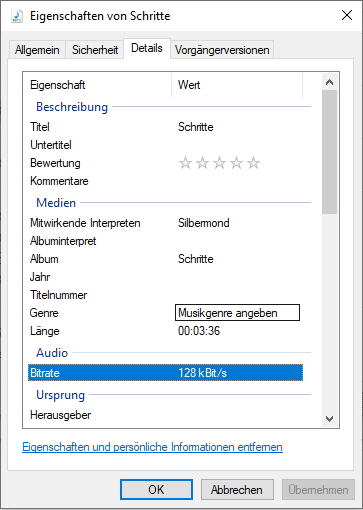Go to the Vorgängerversionen tab
The width and height of the screenshot is (363, 510).
(x=222, y=50)
